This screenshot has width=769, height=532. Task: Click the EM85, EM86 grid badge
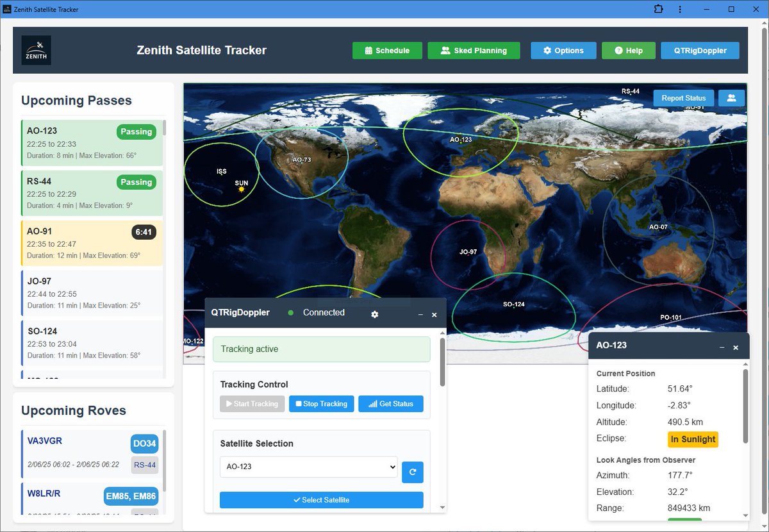[x=131, y=497]
